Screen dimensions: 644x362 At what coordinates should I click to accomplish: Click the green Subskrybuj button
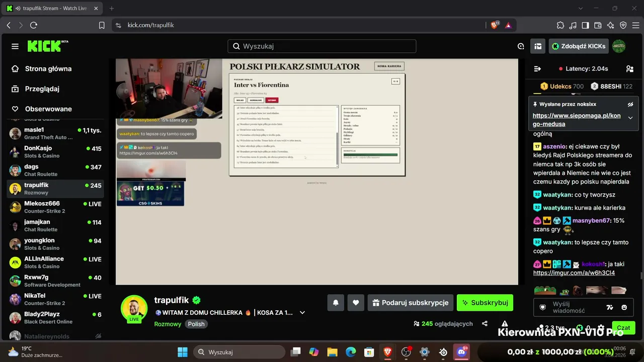click(x=485, y=303)
